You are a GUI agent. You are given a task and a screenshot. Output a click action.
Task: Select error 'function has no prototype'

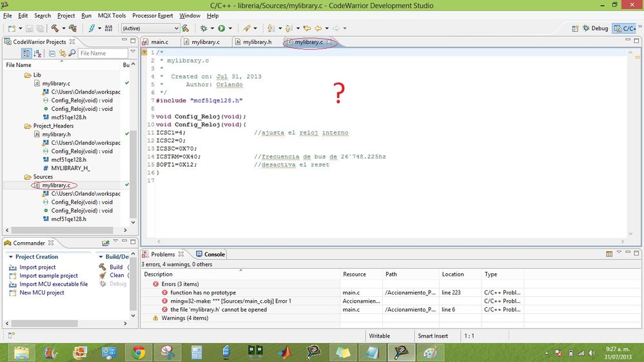click(203, 292)
